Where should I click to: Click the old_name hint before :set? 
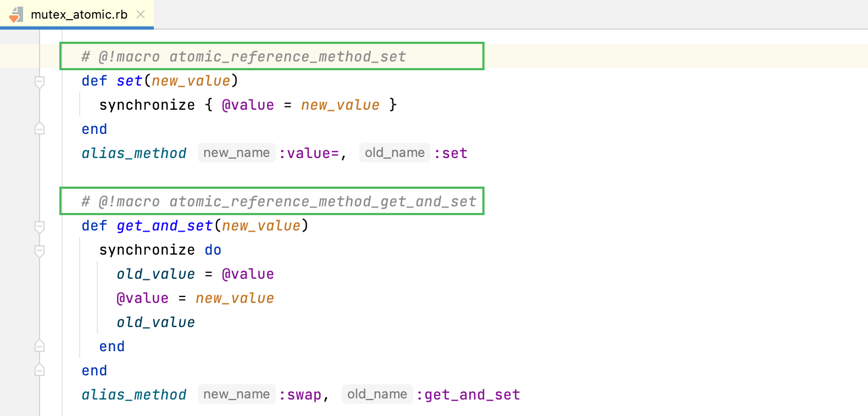coord(394,153)
